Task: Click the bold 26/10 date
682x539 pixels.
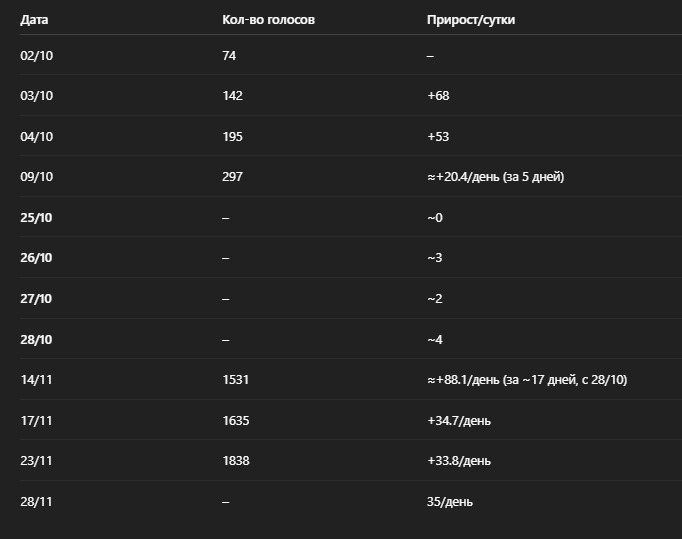Action: click(36, 258)
